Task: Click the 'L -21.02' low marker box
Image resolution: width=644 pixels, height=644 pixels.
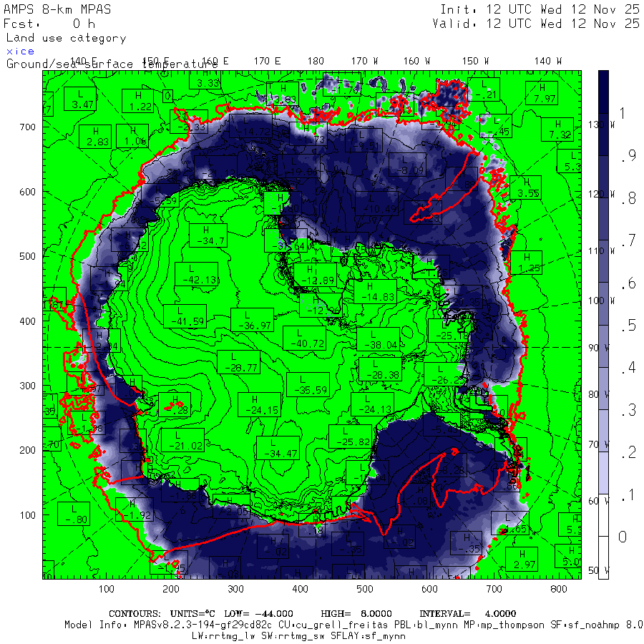Action: point(182,440)
